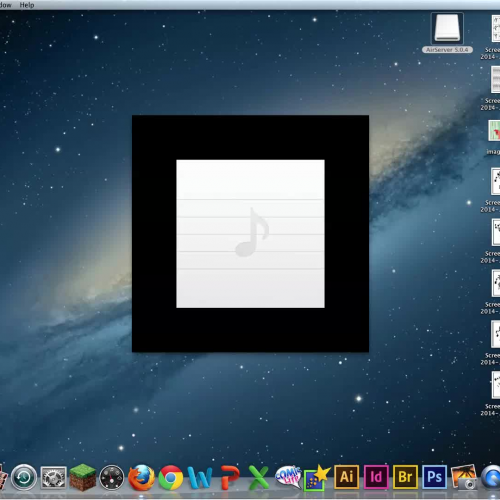Open Image Capture from the dock
The image size is (500, 500).
pos(464,477)
